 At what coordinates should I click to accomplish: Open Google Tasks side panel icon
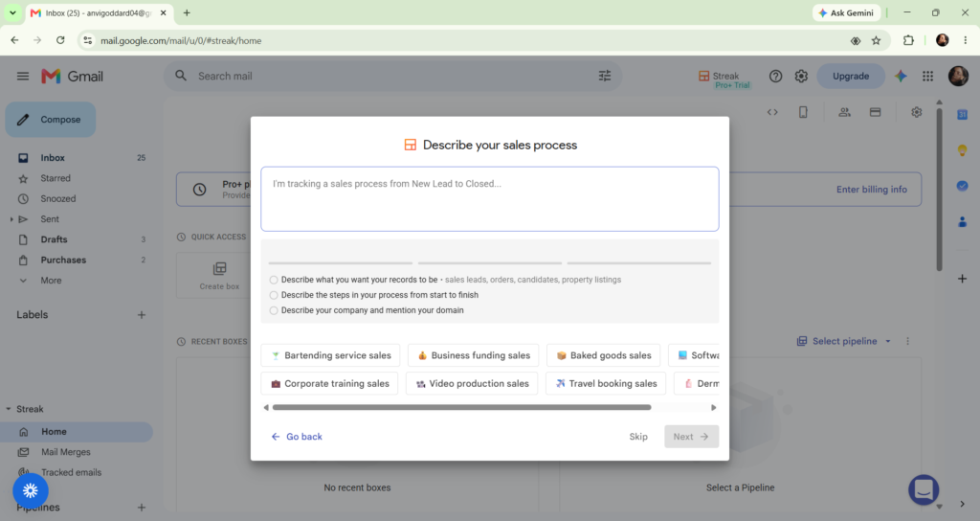click(963, 186)
